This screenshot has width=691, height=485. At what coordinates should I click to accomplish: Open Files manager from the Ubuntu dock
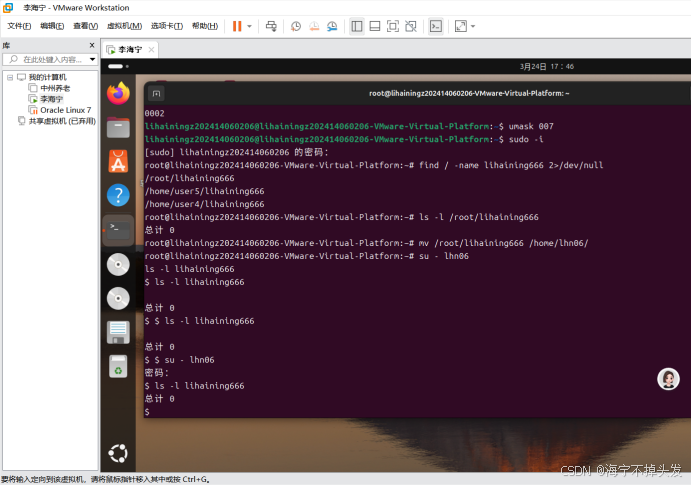[118, 127]
